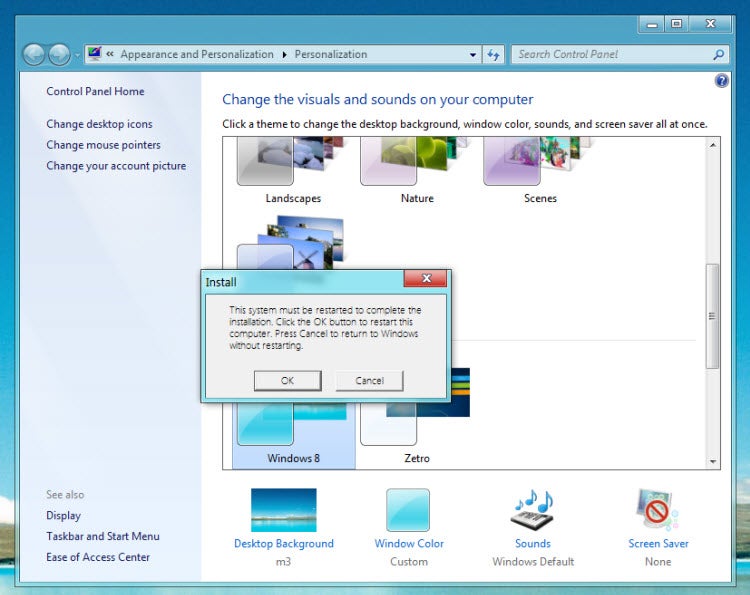Maximize the Personalization window

676,24
